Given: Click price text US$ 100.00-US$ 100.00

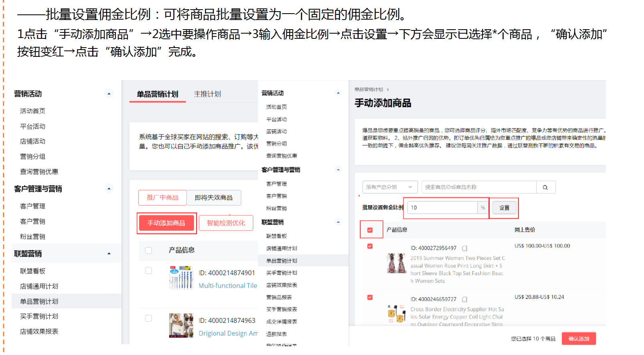Looking at the screenshot, I should pyautogui.click(x=542, y=246).
